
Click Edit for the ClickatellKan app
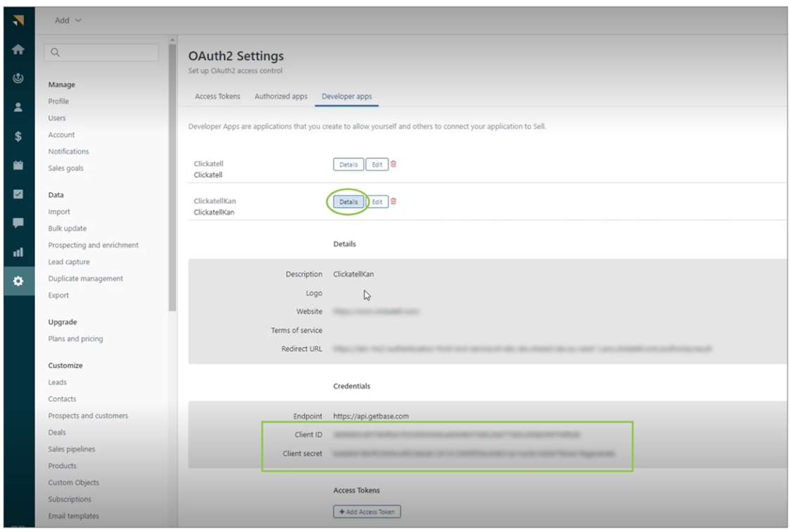(377, 202)
